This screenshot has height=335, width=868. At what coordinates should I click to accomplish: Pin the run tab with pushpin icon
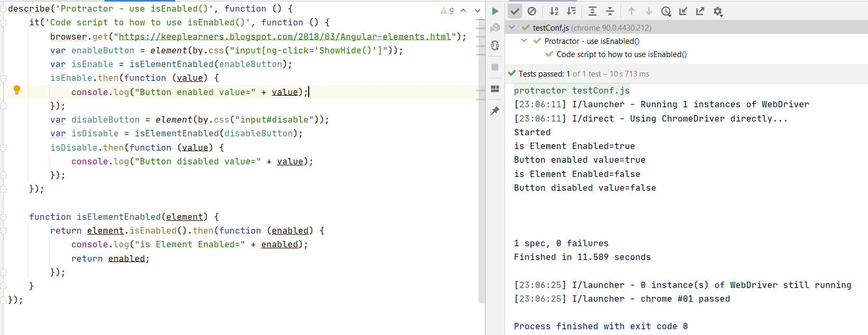pyautogui.click(x=495, y=110)
